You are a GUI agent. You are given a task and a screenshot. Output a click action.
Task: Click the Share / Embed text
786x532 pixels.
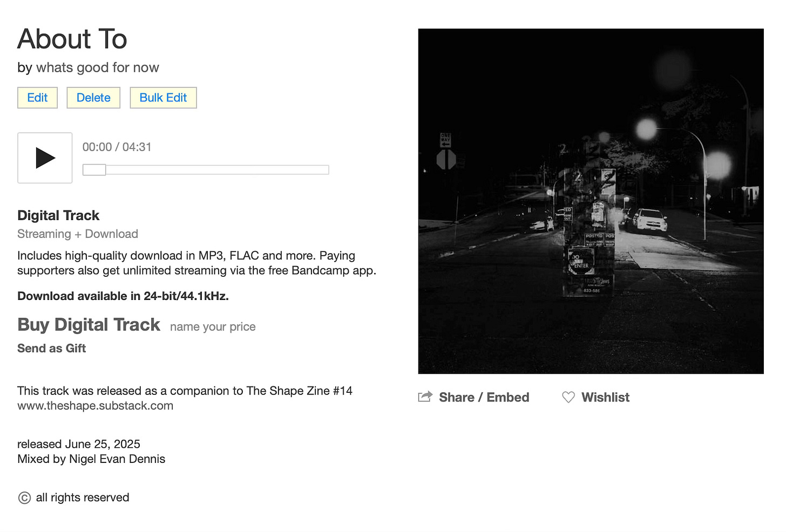coord(484,397)
